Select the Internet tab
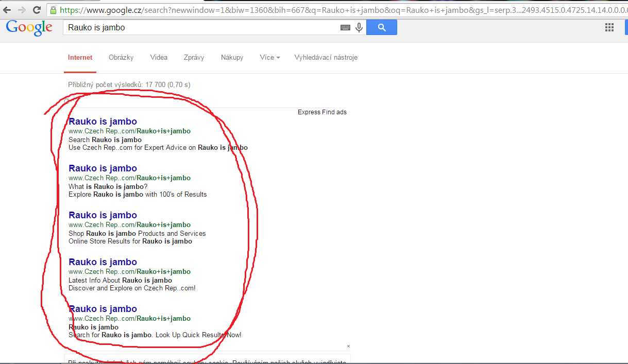The width and height of the screenshot is (628, 364). click(x=80, y=58)
